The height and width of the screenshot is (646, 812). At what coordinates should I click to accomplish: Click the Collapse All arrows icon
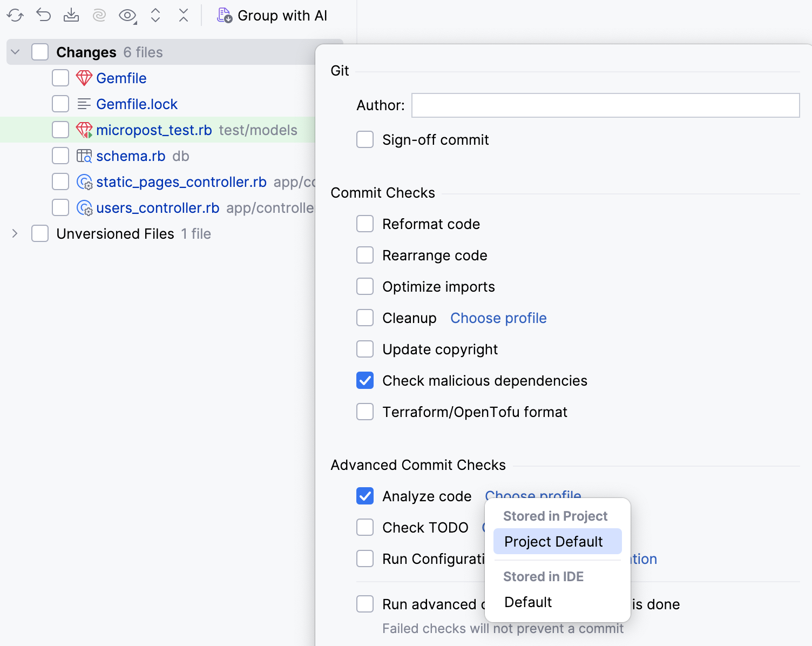click(184, 16)
